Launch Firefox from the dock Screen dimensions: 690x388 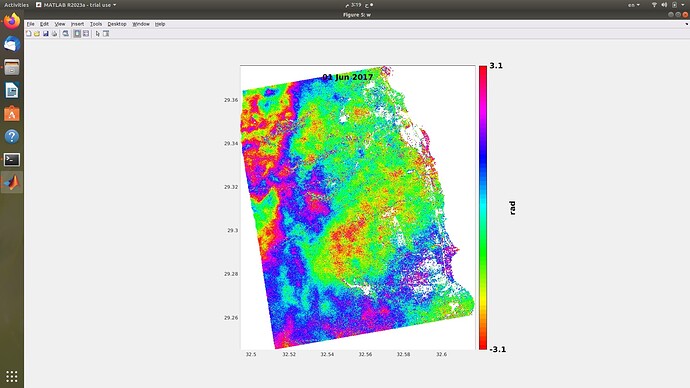point(12,21)
